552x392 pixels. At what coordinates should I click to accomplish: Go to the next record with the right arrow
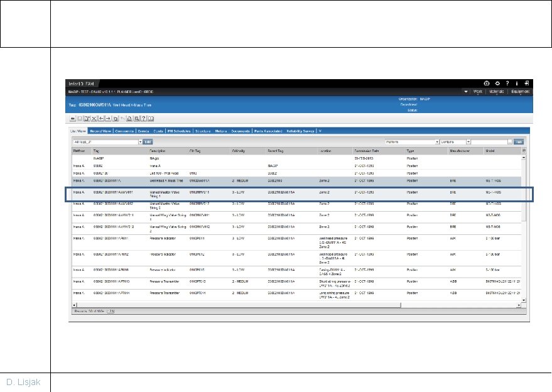[108, 119]
